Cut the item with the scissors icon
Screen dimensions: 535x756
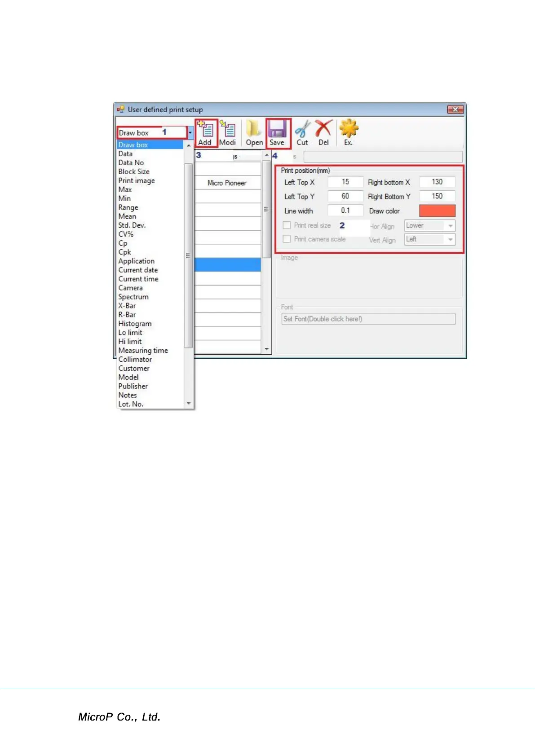tap(302, 129)
